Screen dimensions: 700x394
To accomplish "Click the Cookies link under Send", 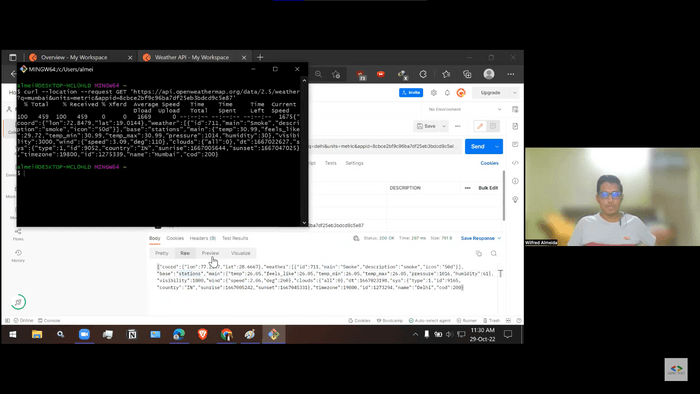I will point(489,163).
